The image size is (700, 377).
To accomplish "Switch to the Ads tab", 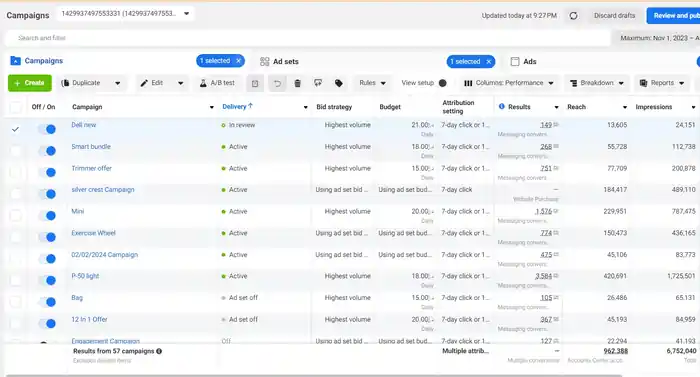I will 523,62.
